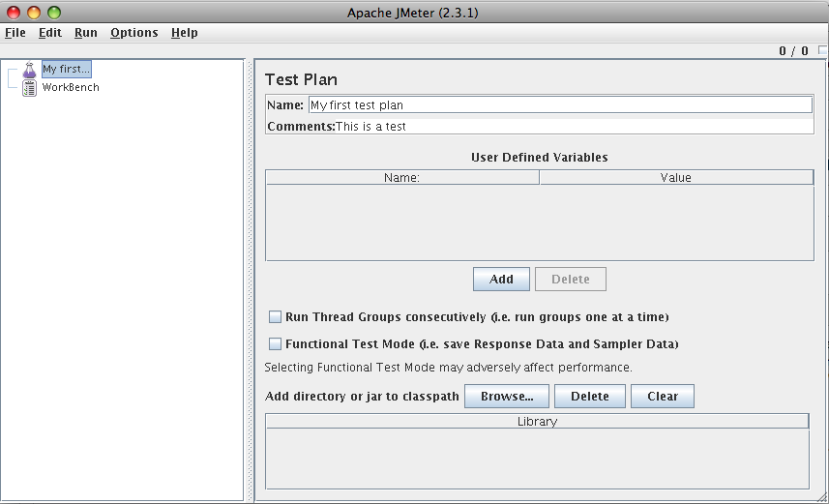Click the status indicator box beside 0 / 0
This screenshot has height=504, width=829.
[x=822, y=50]
